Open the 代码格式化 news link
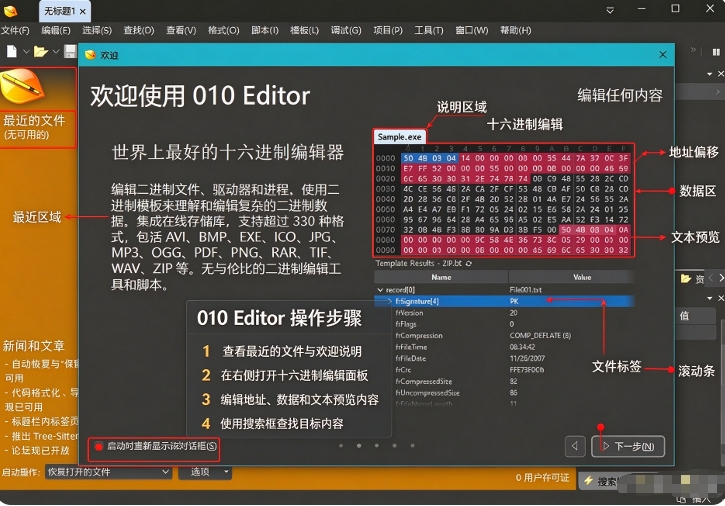This screenshot has height=506, width=725. pyautogui.click(x=41, y=400)
